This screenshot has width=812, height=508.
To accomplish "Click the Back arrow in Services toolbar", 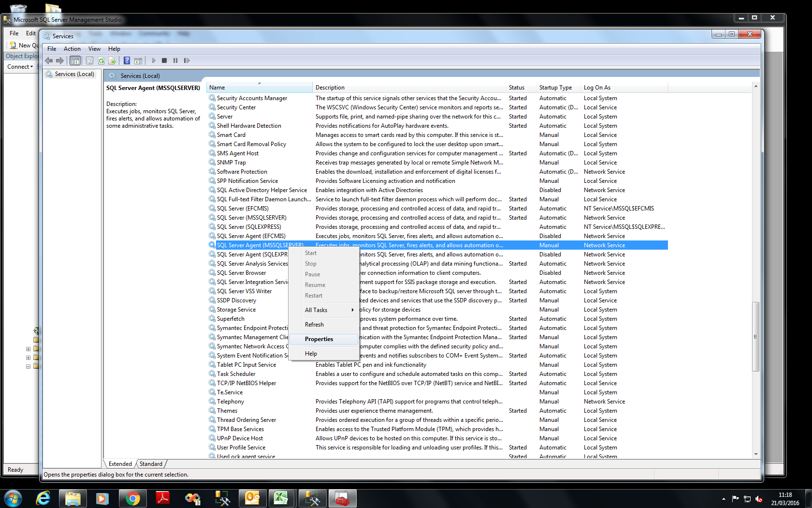I will pos(49,60).
